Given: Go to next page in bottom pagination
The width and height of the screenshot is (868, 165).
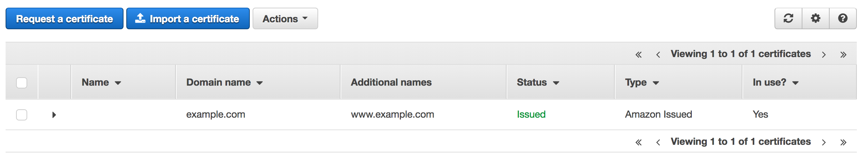Looking at the screenshot, I should pos(824,142).
